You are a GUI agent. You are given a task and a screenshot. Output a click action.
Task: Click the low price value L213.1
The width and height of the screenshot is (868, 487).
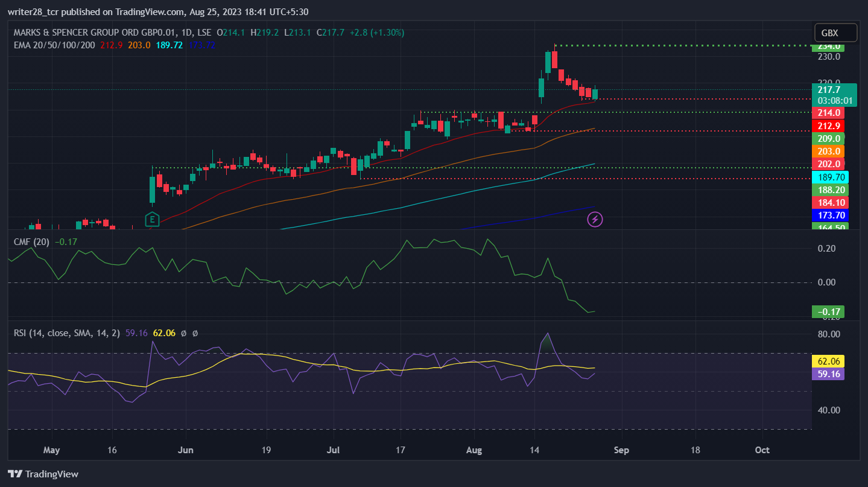point(297,33)
